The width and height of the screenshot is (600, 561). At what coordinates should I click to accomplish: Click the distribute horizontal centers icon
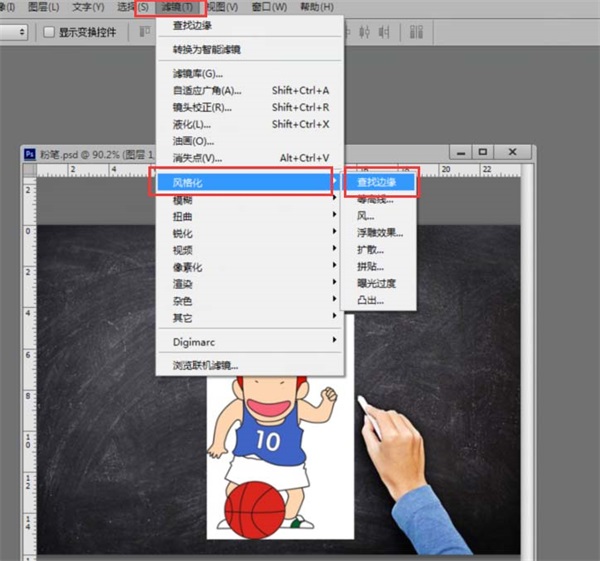(x=364, y=32)
